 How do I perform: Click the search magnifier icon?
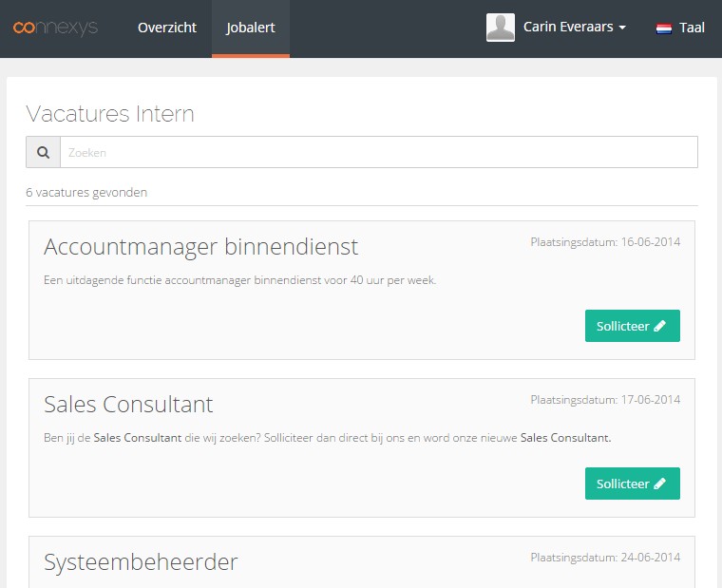(44, 152)
